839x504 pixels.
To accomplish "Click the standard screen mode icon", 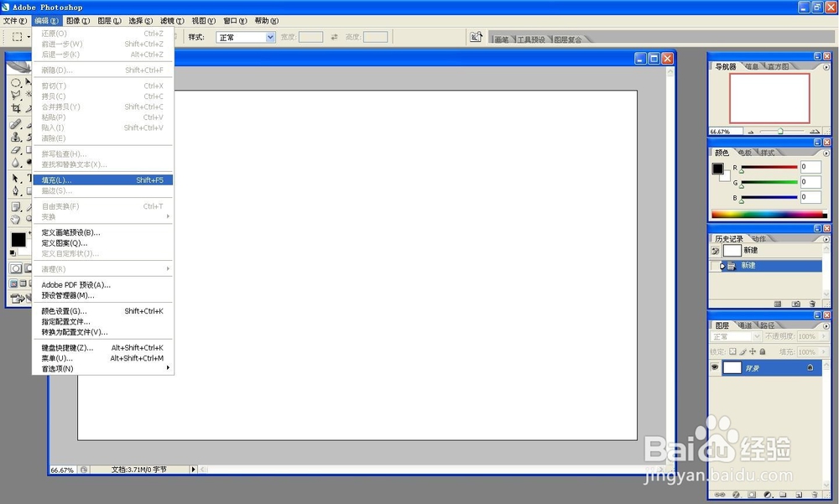I will click(14, 283).
